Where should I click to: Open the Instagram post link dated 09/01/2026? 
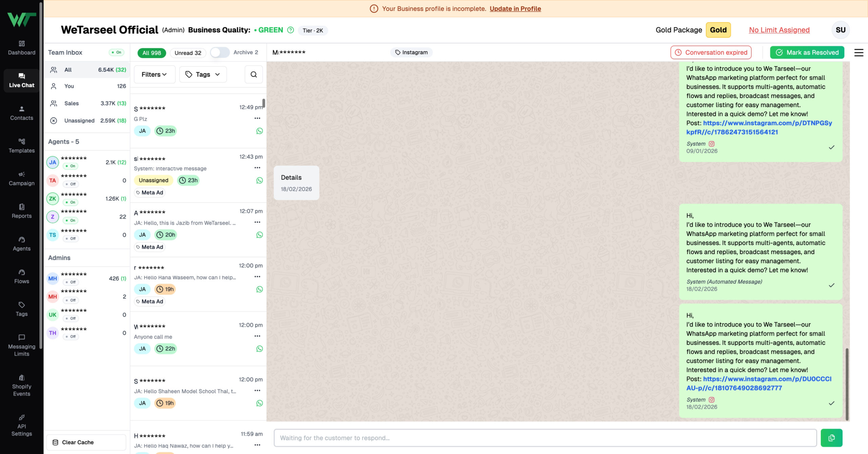click(x=759, y=128)
